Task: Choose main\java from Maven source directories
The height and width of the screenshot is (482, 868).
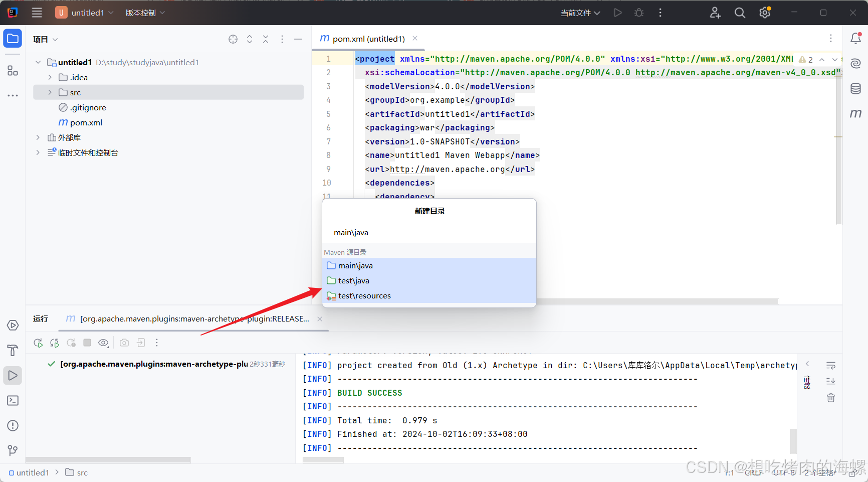Action: tap(429, 265)
